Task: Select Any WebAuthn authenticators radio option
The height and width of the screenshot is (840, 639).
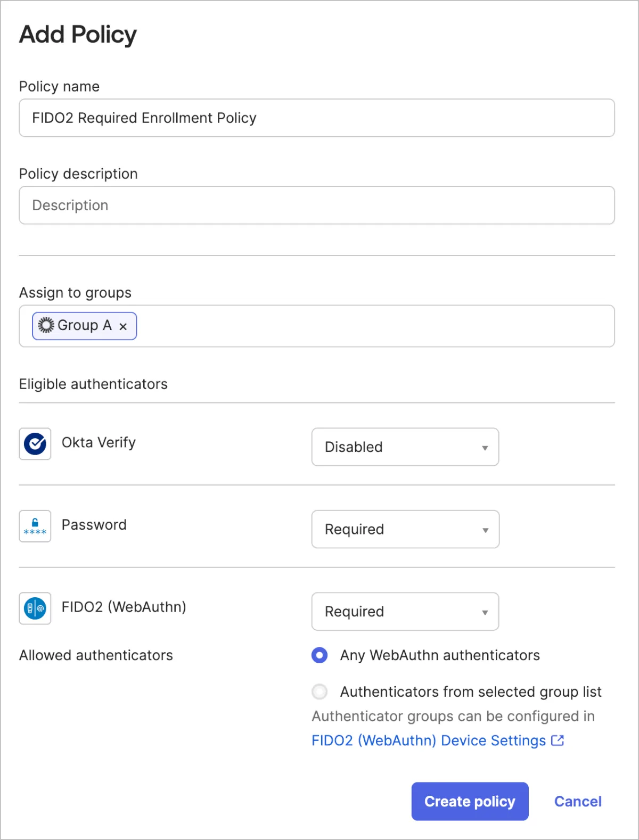Action: click(319, 655)
